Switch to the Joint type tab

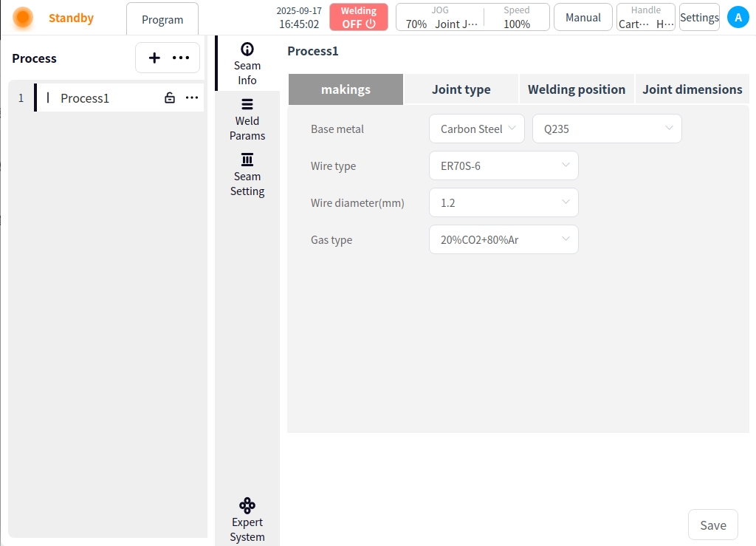coord(461,89)
